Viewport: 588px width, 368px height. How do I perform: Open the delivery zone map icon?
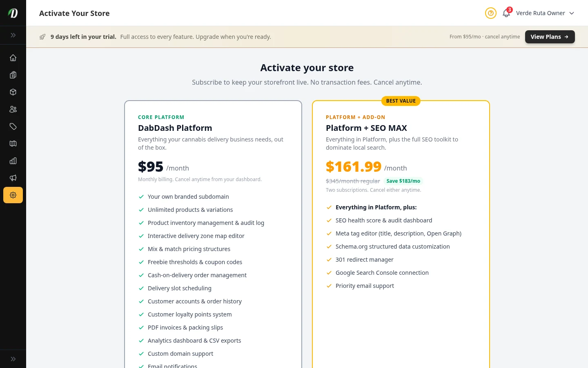click(13, 144)
